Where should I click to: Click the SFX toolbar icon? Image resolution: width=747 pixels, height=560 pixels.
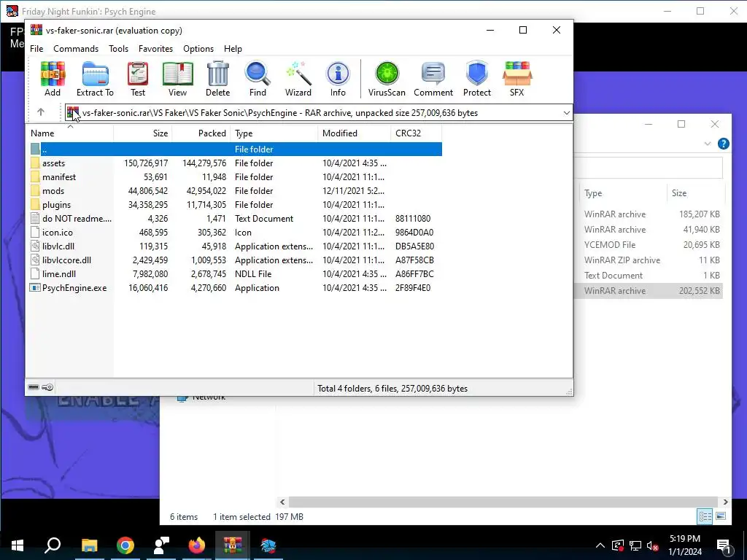(517, 79)
